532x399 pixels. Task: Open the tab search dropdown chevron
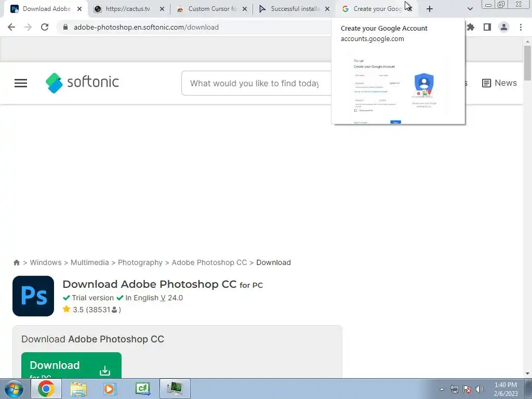pyautogui.click(x=470, y=9)
